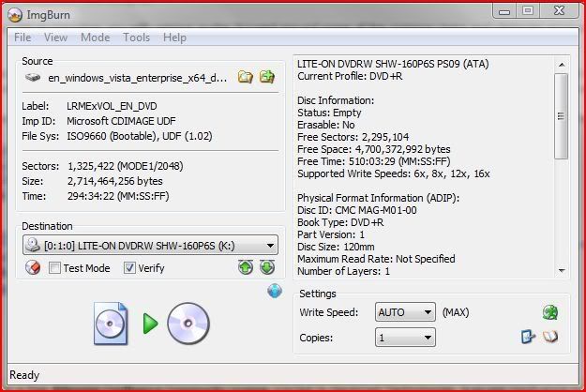
Task: Click the drive icon beside source filename
Action: [x=33, y=77]
